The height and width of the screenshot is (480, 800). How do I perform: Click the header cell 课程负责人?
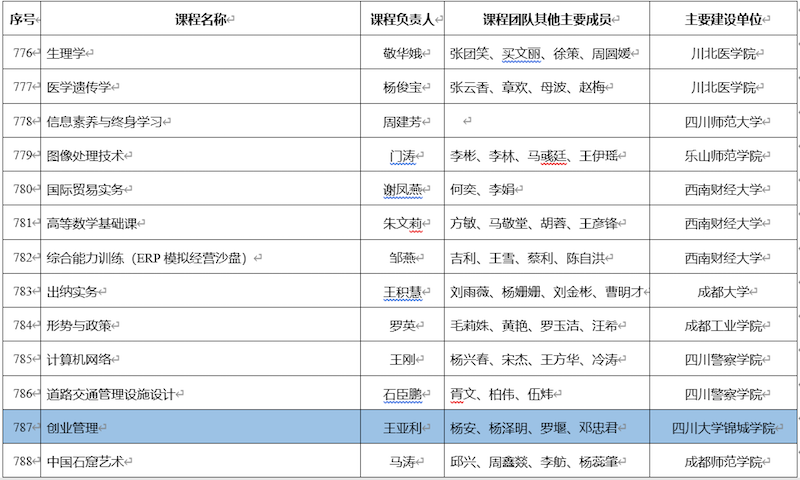pyautogui.click(x=402, y=19)
